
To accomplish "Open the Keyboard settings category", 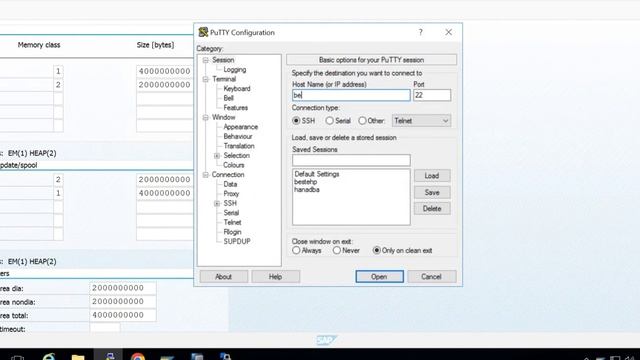I will click(x=237, y=89).
